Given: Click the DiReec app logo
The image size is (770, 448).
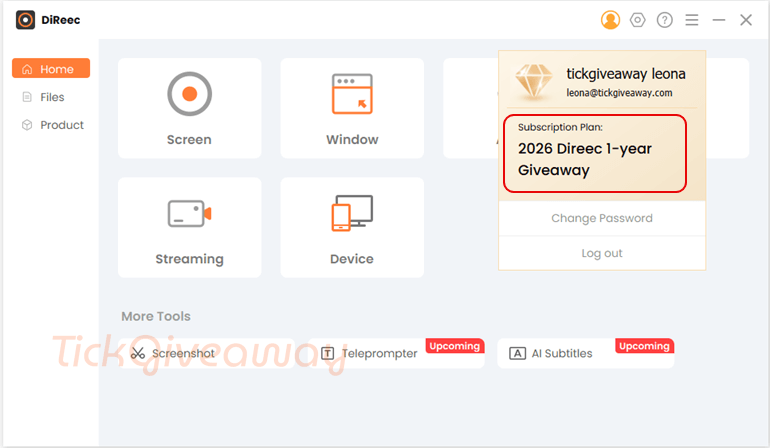Looking at the screenshot, I should point(26,20).
